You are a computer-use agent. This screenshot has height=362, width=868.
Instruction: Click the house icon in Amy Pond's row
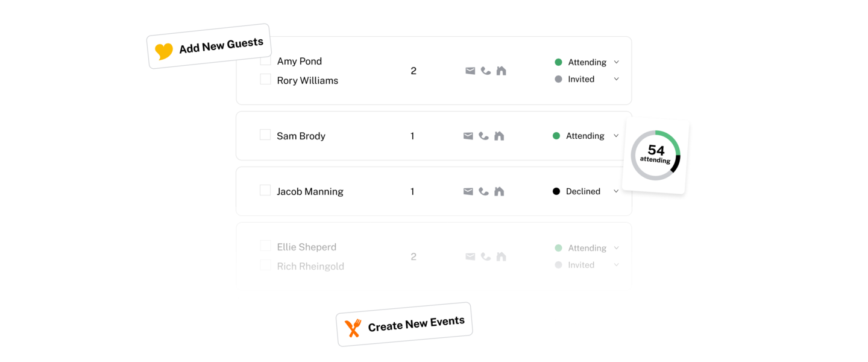502,71
